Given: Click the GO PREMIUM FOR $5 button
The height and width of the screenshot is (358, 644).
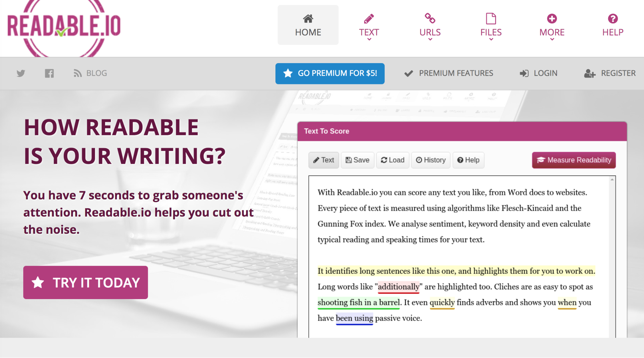Looking at the screenshot, I should (x=331, y=73).
